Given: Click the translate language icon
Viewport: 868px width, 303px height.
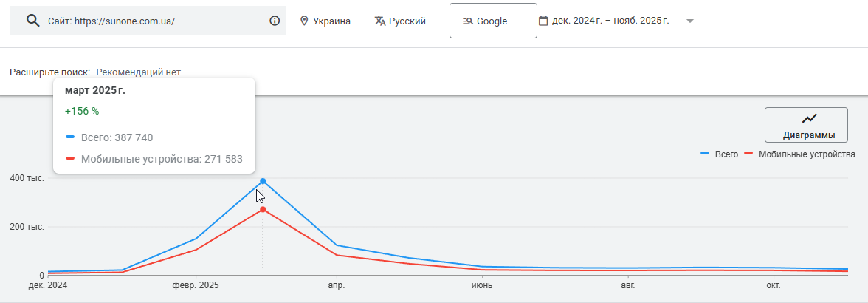Looking at the screenshot, I should click(380, 21).
